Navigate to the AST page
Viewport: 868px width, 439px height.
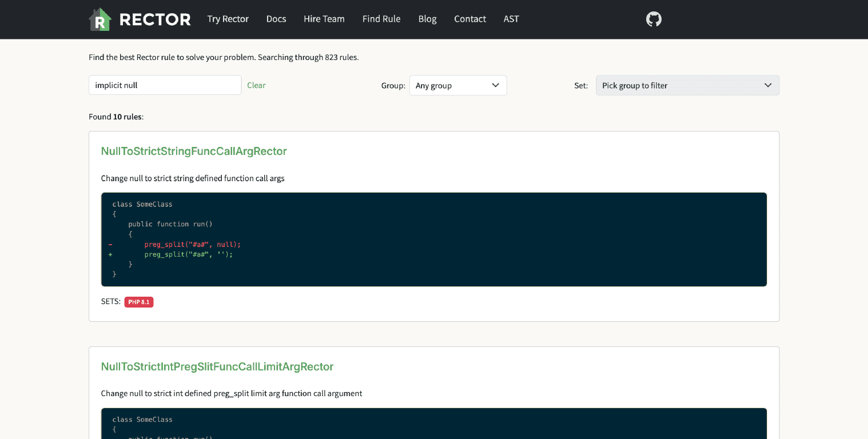pyautogui.click(x=511, y=19)
